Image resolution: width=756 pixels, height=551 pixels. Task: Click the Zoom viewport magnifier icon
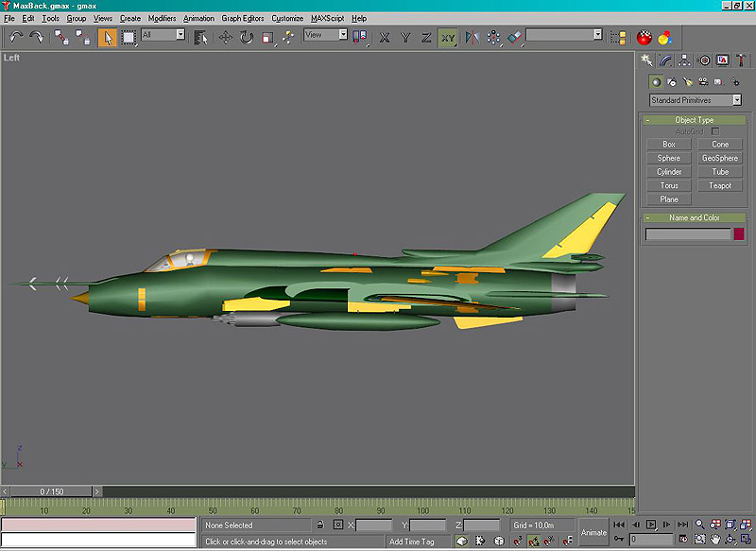[x=700, y=524]
